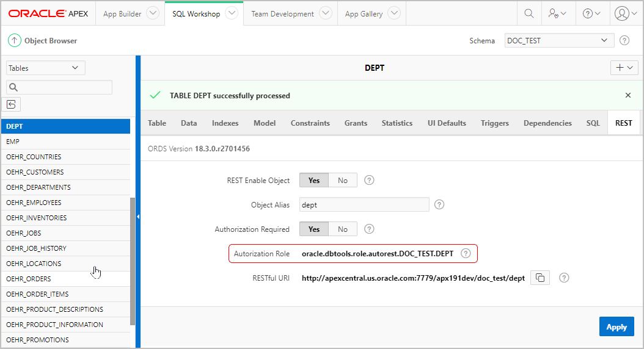Expand the App Builder dropdown arrow

(153, 13)
